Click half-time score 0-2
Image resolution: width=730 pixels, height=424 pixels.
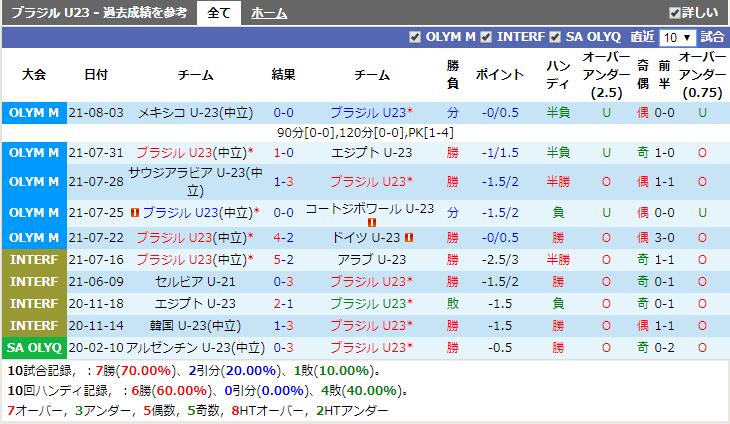(x=664, y=348)
